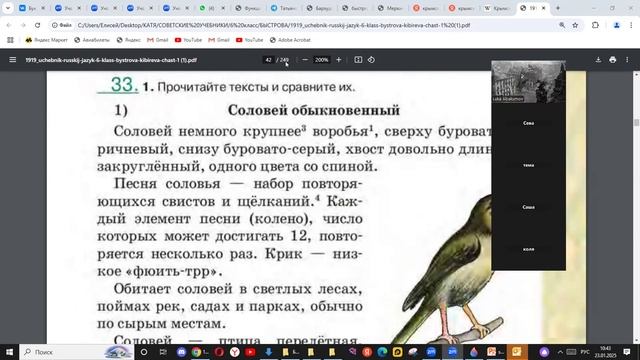
Task: Open the PDF sidebar menu (hamburger icon)
Action: tap(13, 60)
